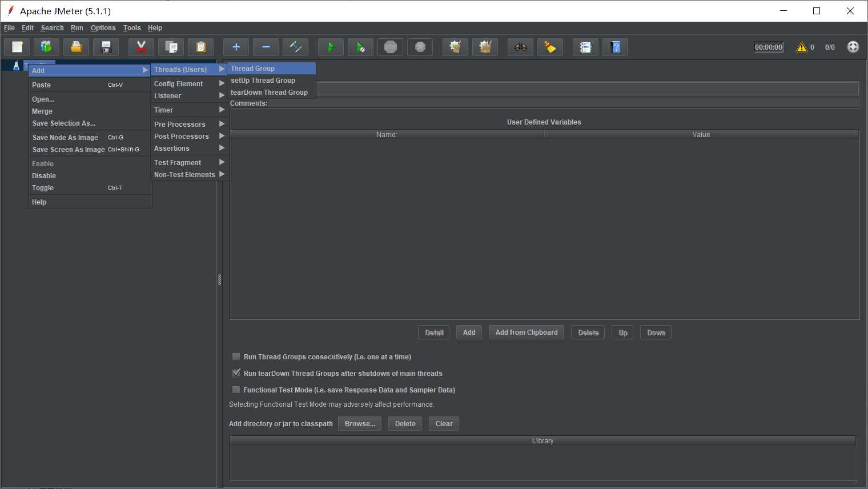Click the Open file folder icon
This screenshot has height=489, width=868.
point(77,47)
